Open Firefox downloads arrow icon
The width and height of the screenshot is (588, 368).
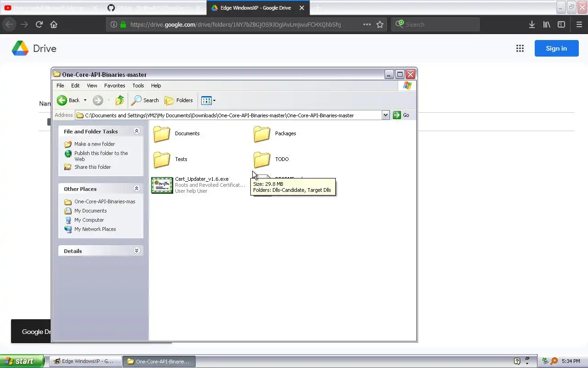[x=532, y=24]
